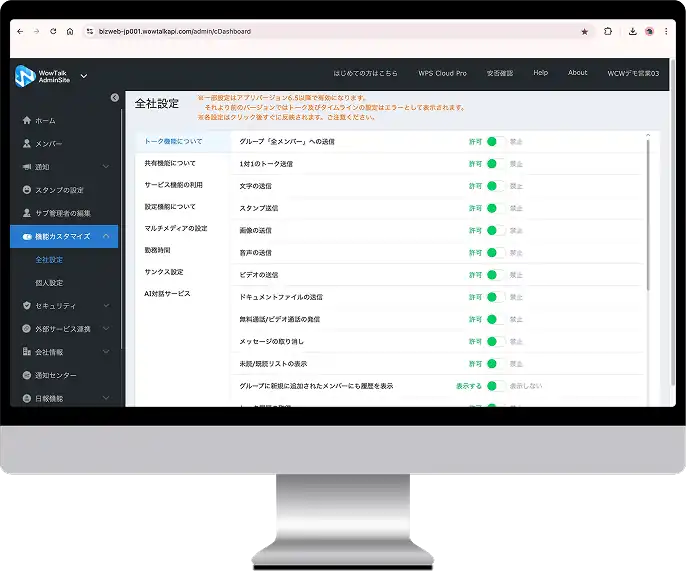Bookmark this page with star icon
The width and height of the screenshot is (686, 572).
[x=584, y=32]
